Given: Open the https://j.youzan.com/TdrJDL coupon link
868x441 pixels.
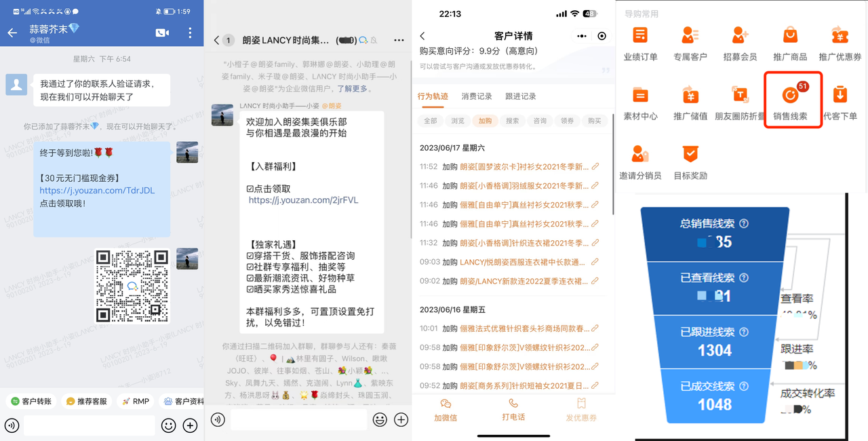Looking at the screenshot, I should pos(97,191).
